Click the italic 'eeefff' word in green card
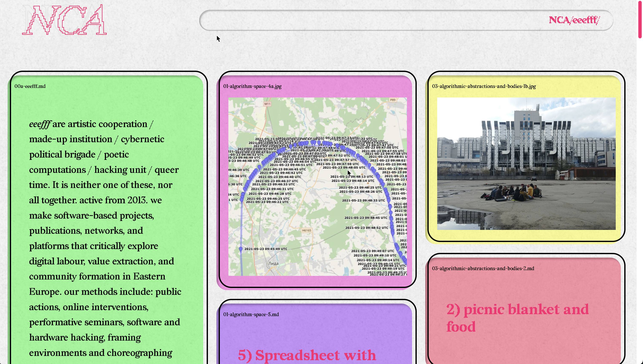Image resolution: width=643 pixels, height=364 pixels. pyautogui.click(x=40, y=124)
